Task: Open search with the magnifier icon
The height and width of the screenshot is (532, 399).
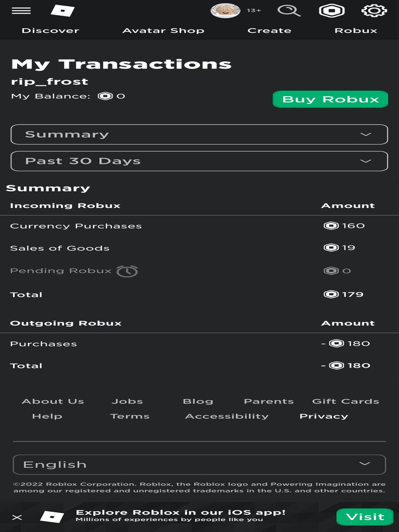Action: point(289,10)
